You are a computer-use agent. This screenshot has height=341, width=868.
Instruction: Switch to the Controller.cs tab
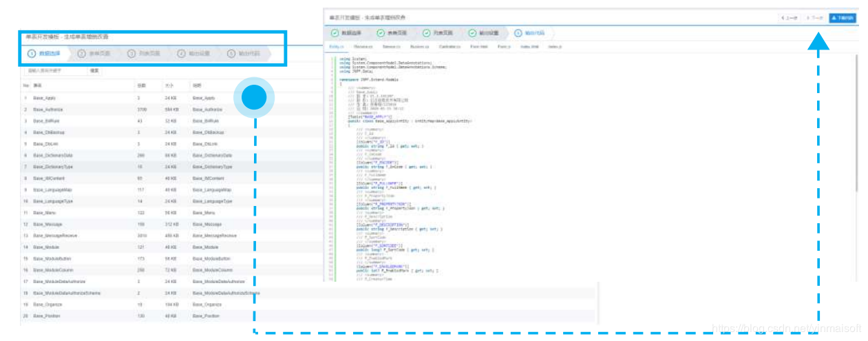click(x=449, y=47)
